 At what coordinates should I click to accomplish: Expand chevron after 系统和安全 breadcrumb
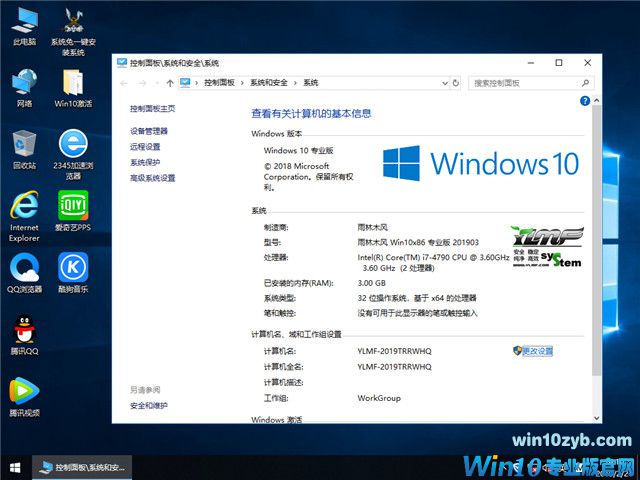[295, 83]
